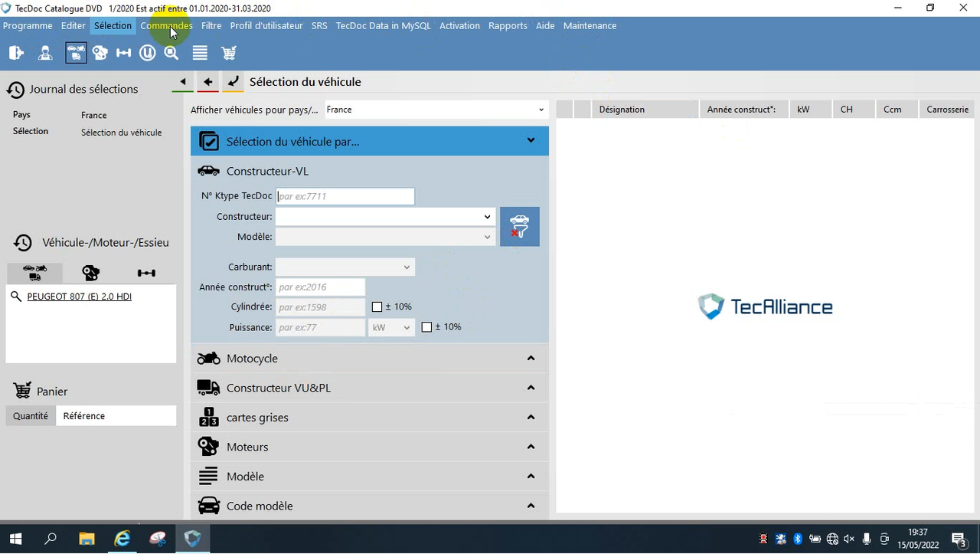Open the Constructeur dropdown
Image resolution: width=980 pixels, height=554 pixels.
384,217
